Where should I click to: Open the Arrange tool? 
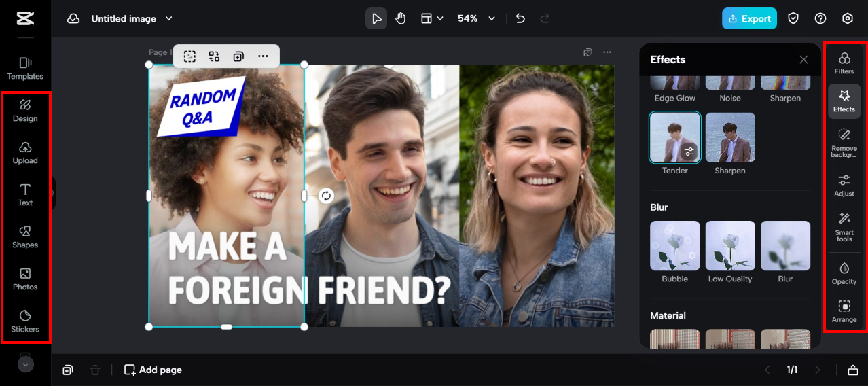click(844, 311)
